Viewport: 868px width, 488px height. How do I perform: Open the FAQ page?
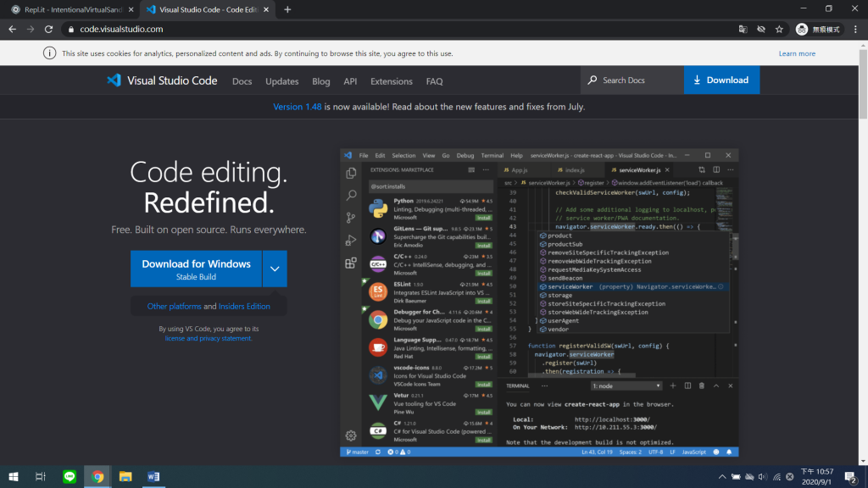click(434, 81)
